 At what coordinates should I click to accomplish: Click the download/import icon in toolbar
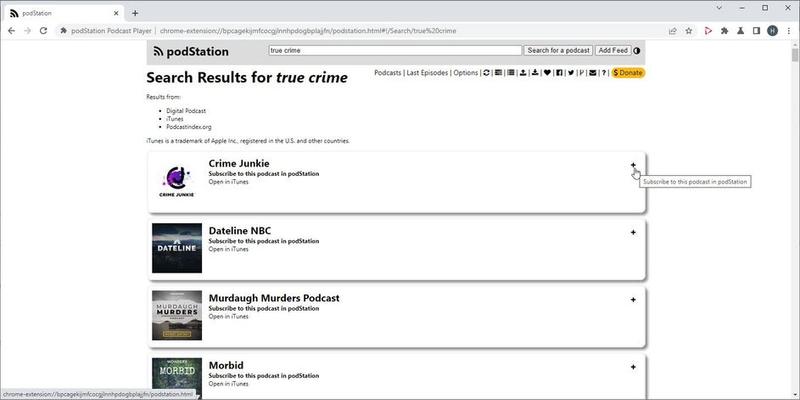pyautogui.click(x=535, y=73)
